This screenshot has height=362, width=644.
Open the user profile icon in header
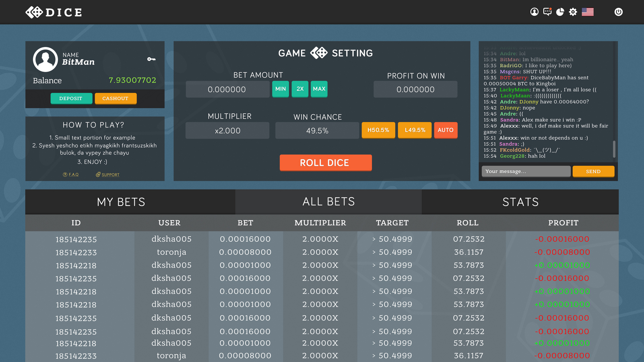534,12
